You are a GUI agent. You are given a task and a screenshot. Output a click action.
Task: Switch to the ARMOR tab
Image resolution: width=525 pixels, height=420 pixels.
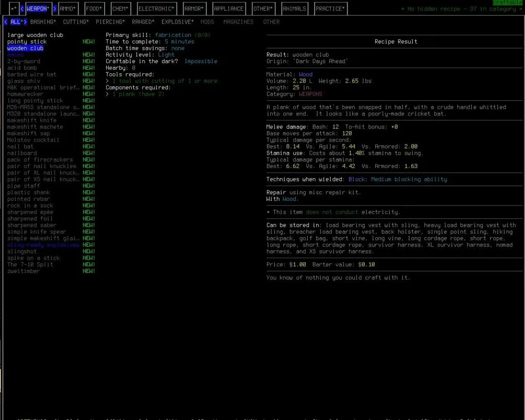coord(194,8)
